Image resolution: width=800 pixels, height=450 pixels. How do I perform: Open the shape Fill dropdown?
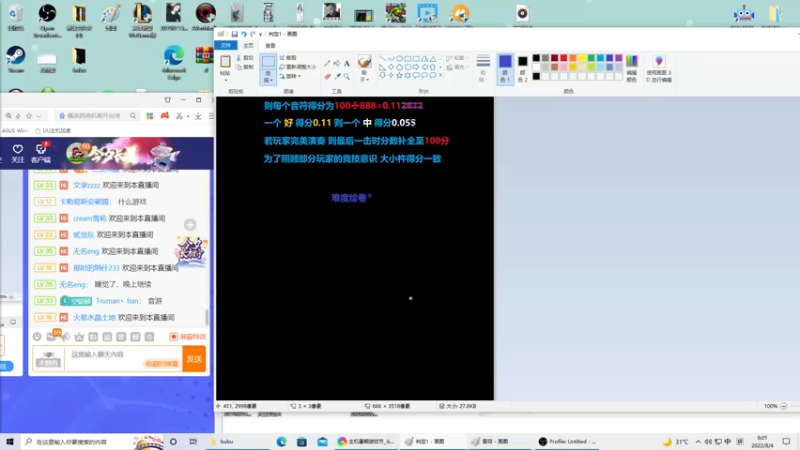pos(456,67)
